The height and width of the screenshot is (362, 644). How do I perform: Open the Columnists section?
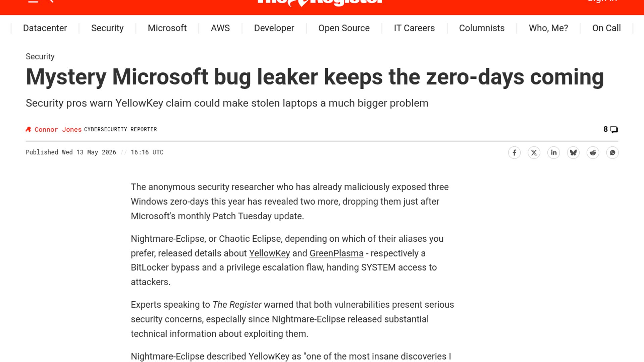pos(482,28)
